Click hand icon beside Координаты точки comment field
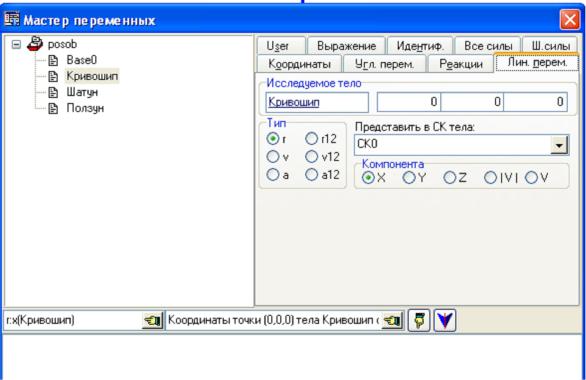This screenshot has height=380, width=586. (392, 321)
